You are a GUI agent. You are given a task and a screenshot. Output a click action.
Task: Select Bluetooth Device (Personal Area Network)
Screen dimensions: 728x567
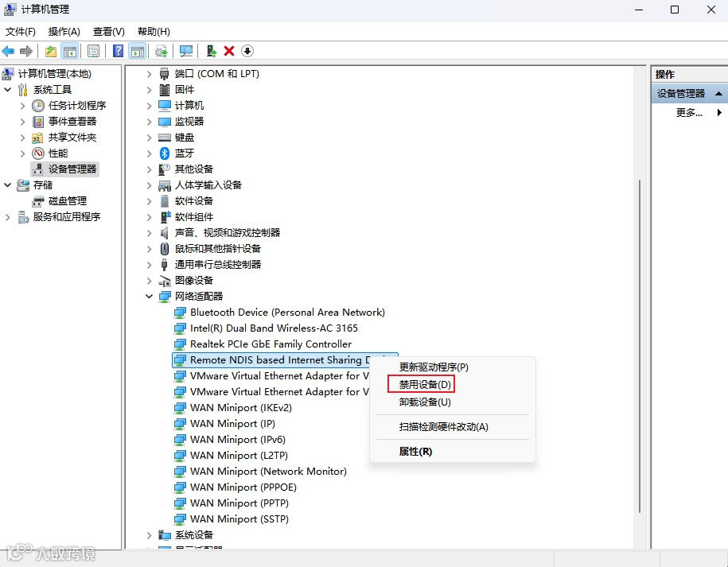[287, 313]
